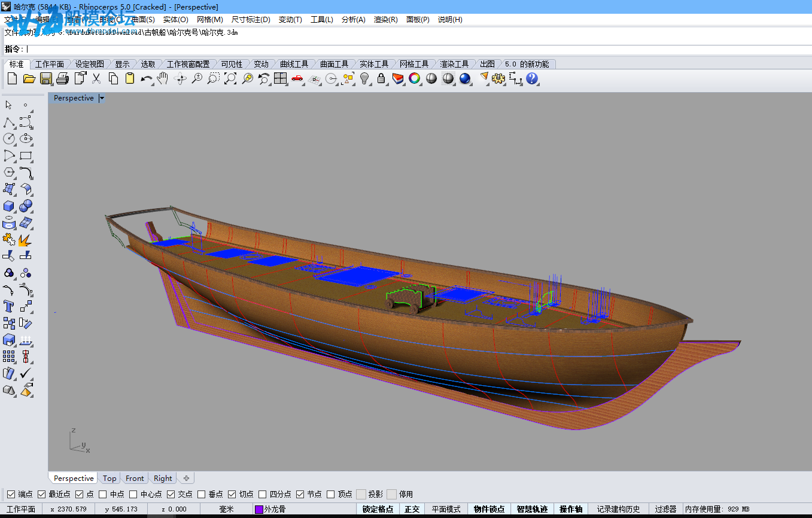Screen dimensions: 812x518
Task: Toggle the 节点 osnap checkbox
Action: pyautogui.click(x=300, y=494)
